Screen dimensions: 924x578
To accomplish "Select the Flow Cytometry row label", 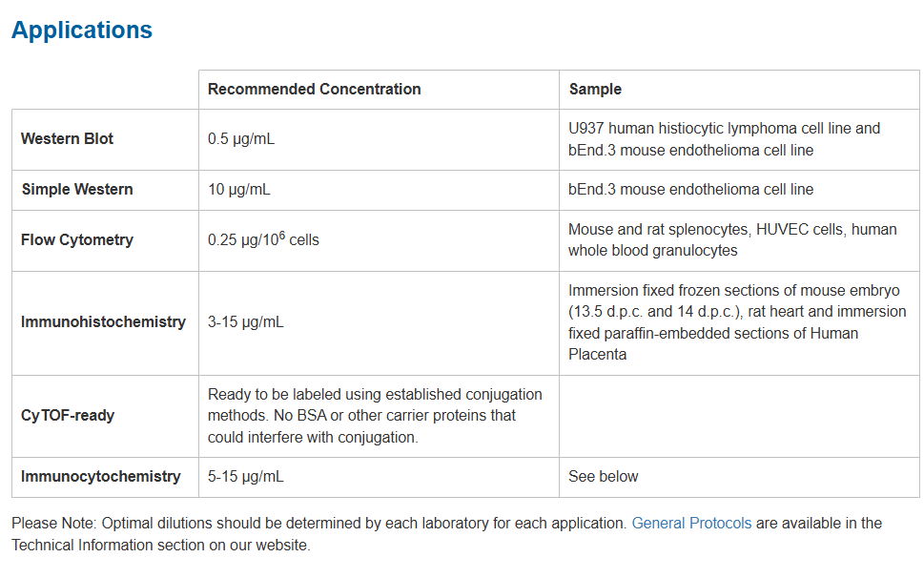I will (76, 240).
